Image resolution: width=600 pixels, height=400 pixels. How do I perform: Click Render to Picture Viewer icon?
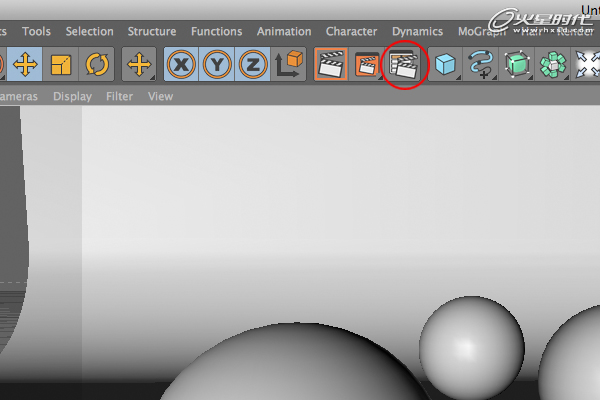click(367, 66)
